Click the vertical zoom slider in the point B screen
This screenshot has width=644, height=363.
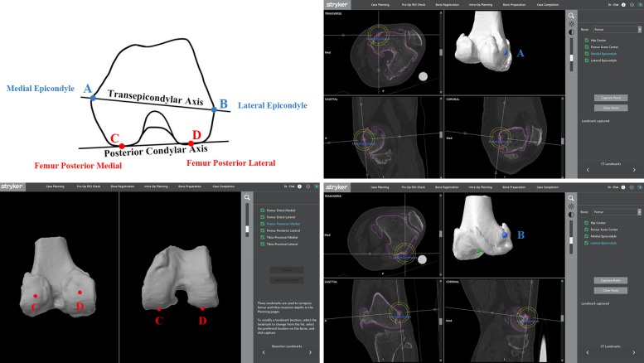571,238
